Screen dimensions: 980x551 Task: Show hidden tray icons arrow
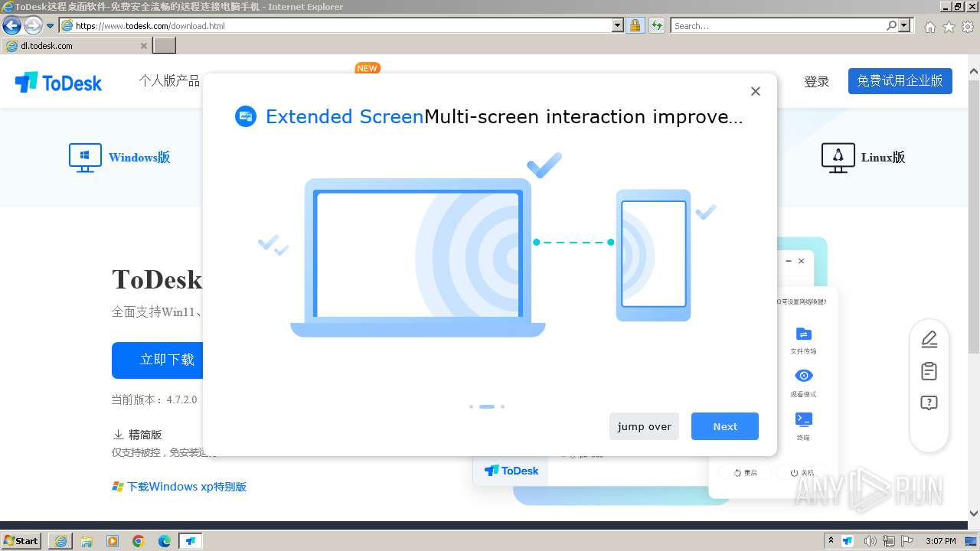[x=831, y=541]
